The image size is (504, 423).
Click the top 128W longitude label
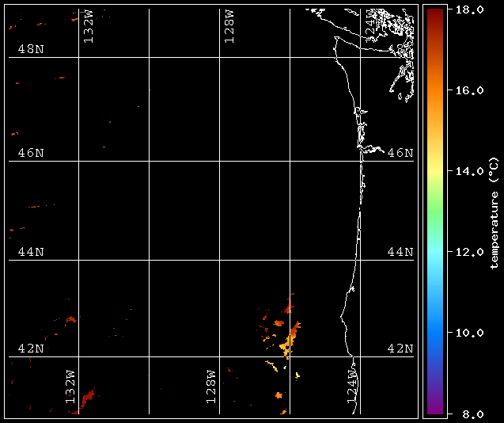tap(229, 27)
